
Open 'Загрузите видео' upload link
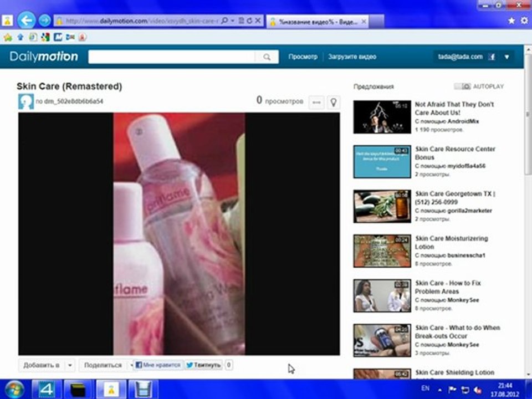coord(352,57)
